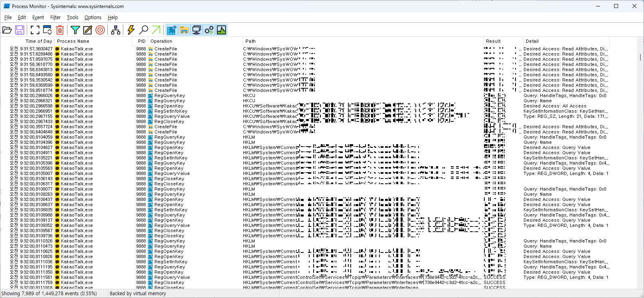This screenshot has width=644, height=298.
Task: Select the red target Include Process icon
Action: (x=100, y=30)
